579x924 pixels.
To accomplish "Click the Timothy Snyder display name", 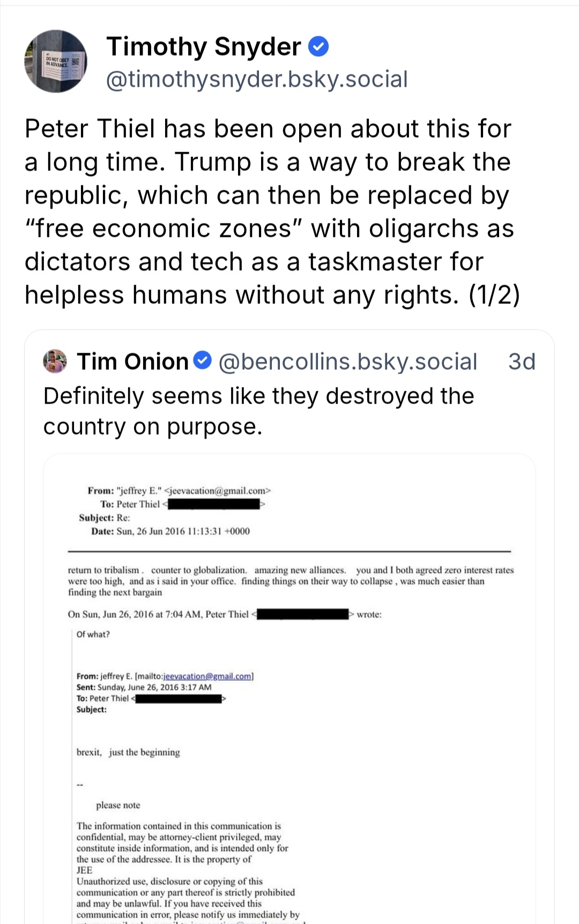I will point(204,47).
